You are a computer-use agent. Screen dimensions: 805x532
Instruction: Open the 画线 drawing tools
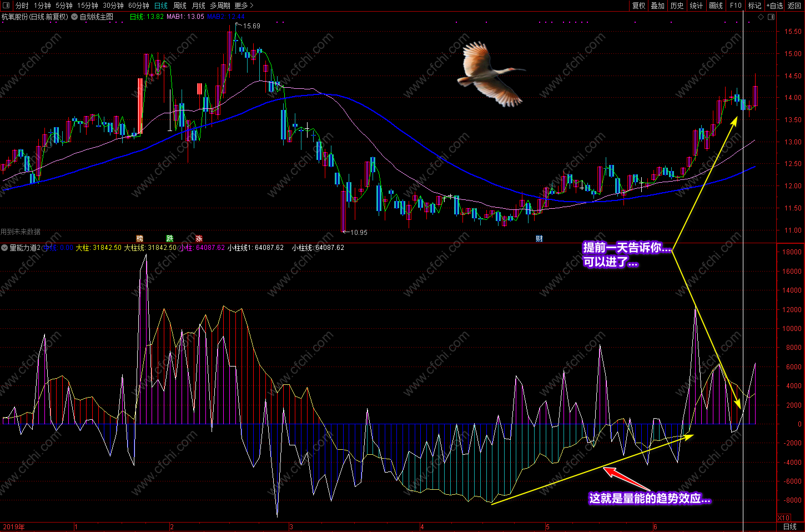[x=716, y=6]
